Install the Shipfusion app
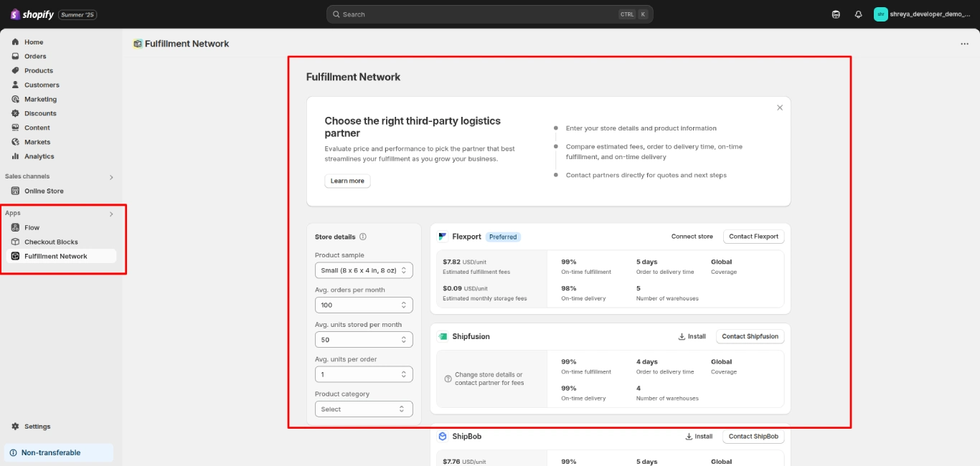The height and width of the screenshot is (466, 980). click(x=692, y=336)
